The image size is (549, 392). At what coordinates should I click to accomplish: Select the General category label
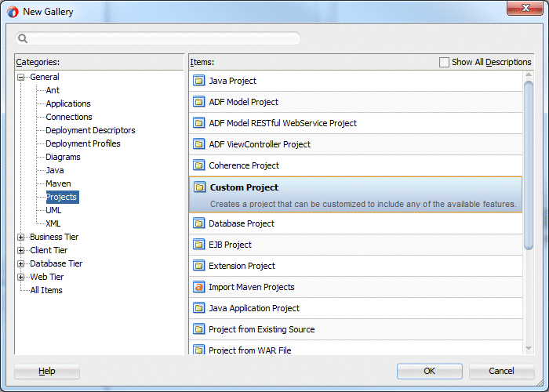click(45, 77)
